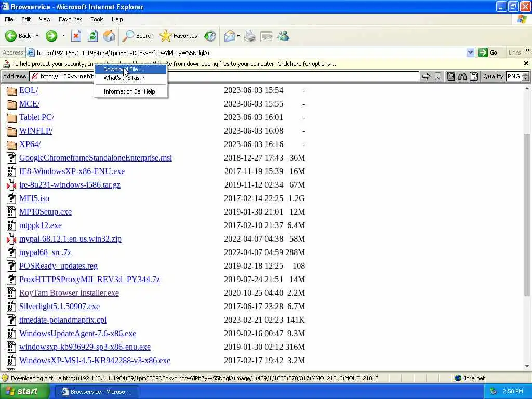This screenshot has width=532, height=399.
Task: Open the Forward button history dropdown
Action: [63, 36]
